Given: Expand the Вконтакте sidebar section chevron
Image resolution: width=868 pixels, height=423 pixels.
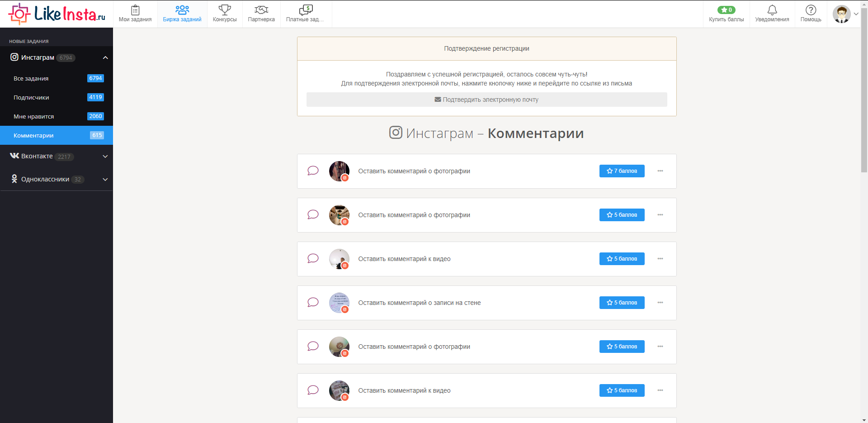Looking at the screenshot, I should (105, 157).
